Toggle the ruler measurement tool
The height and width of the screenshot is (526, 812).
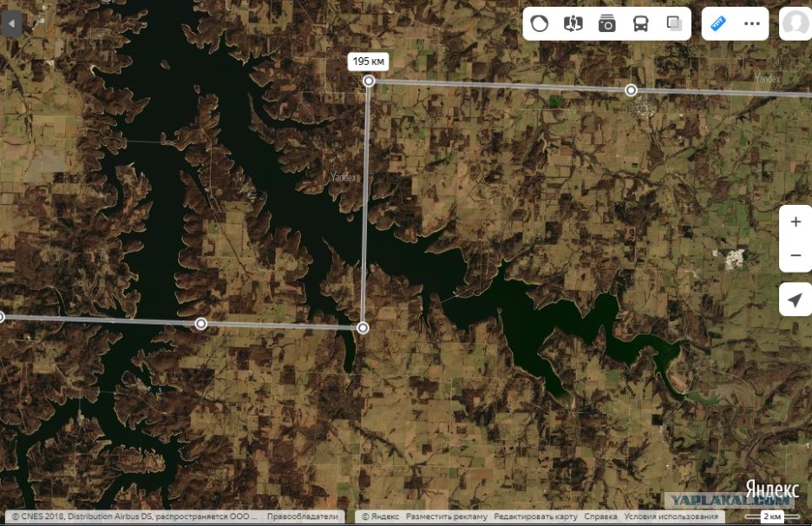718,23
